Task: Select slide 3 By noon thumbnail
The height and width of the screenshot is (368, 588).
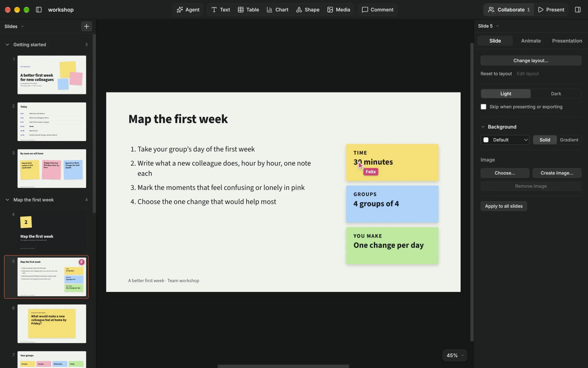Action: tap(52, 168)
